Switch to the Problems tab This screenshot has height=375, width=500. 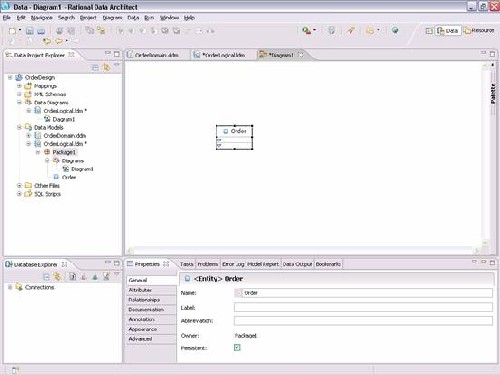(x=208, y=264)
